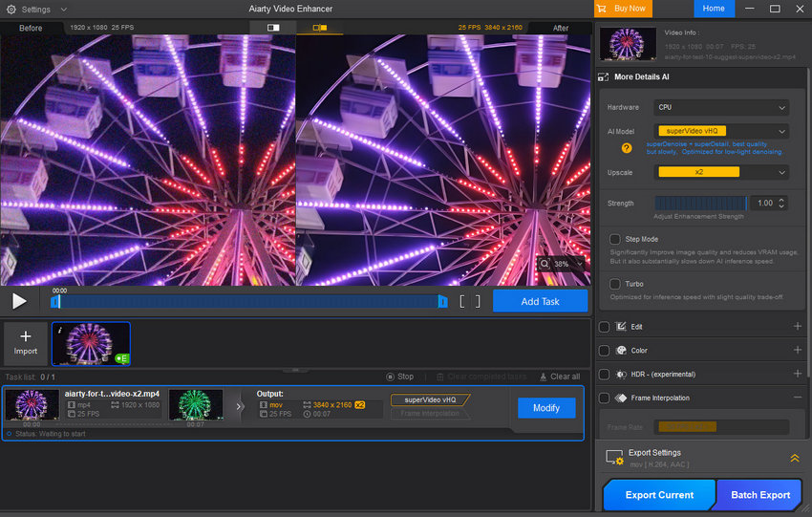The width and height of the screenshot is (812, 517).
Task: Switch to single-view preview mode icon
Action: (x=273, y=28)
